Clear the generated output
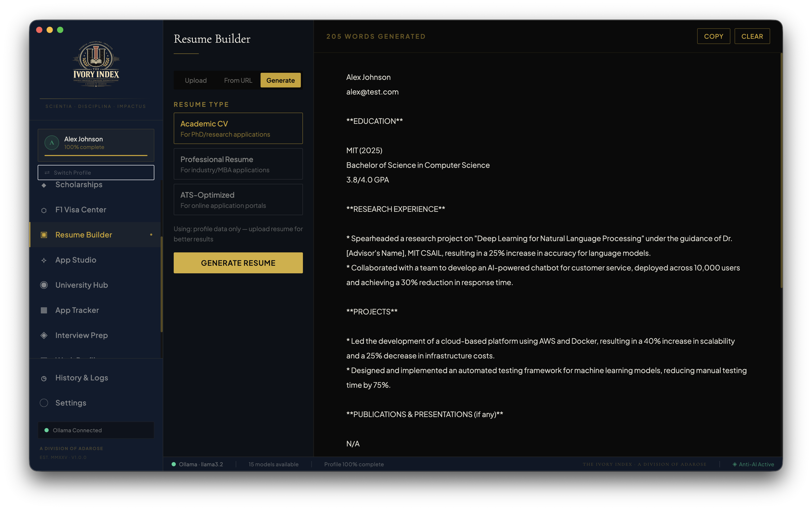Image resolution: width=812 pixels, height=510 pixels. click(x=752, y=36)
